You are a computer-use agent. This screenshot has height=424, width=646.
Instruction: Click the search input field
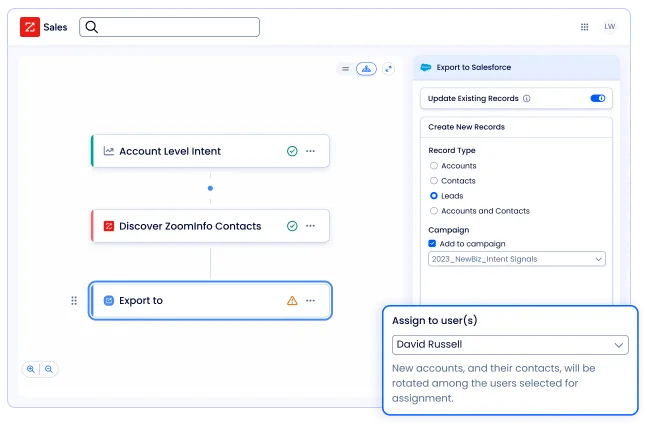[169, 27]
